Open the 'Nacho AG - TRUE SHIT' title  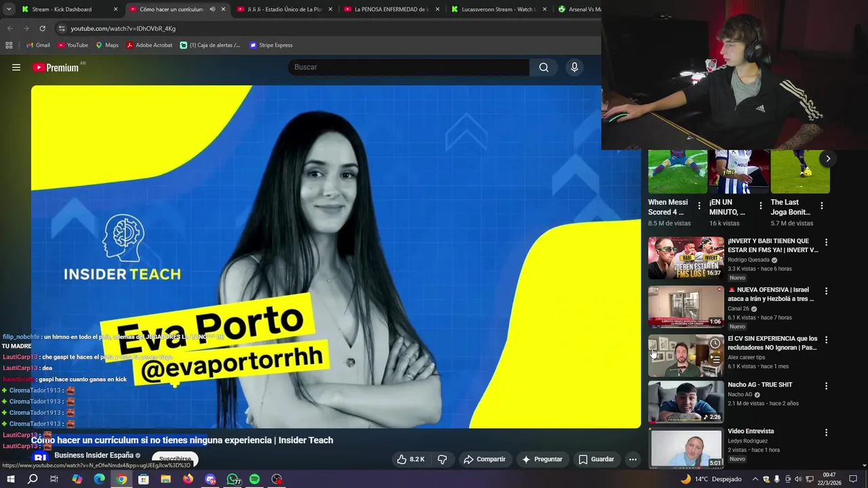(x=760, y=384)
